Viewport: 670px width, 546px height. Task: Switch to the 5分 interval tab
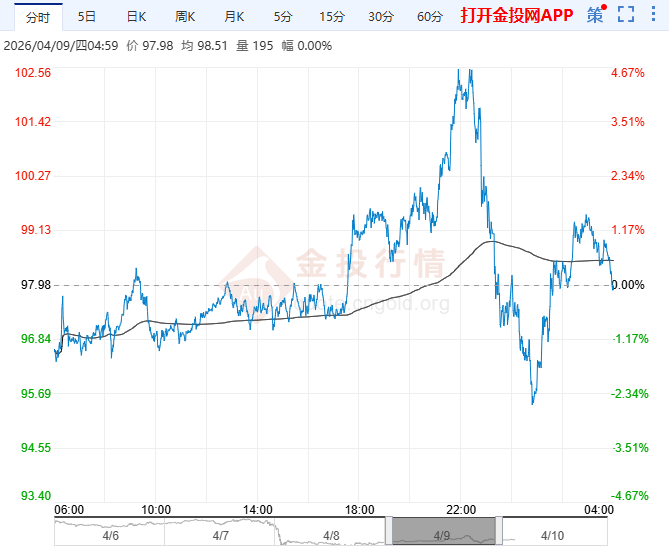[283, 17]
